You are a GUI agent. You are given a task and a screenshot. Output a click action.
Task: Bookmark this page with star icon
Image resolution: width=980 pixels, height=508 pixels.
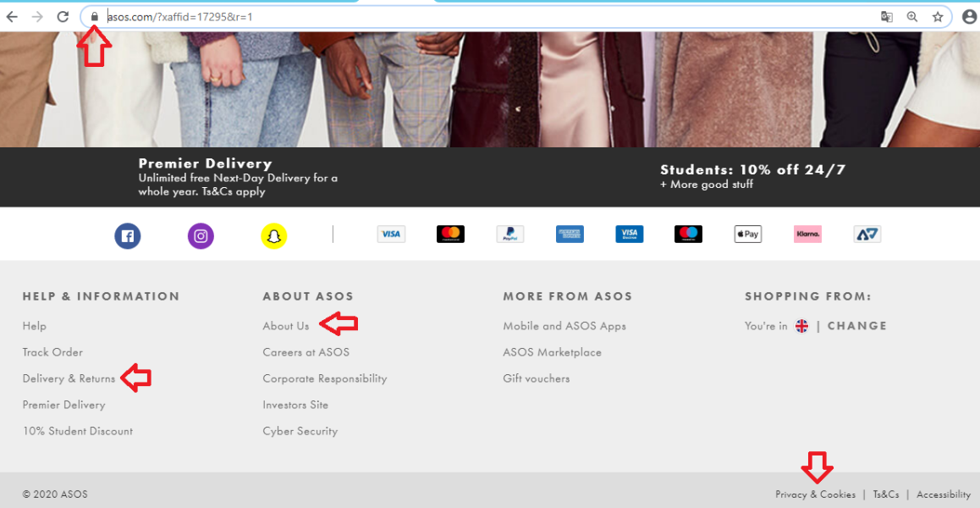tap(938, 17)
